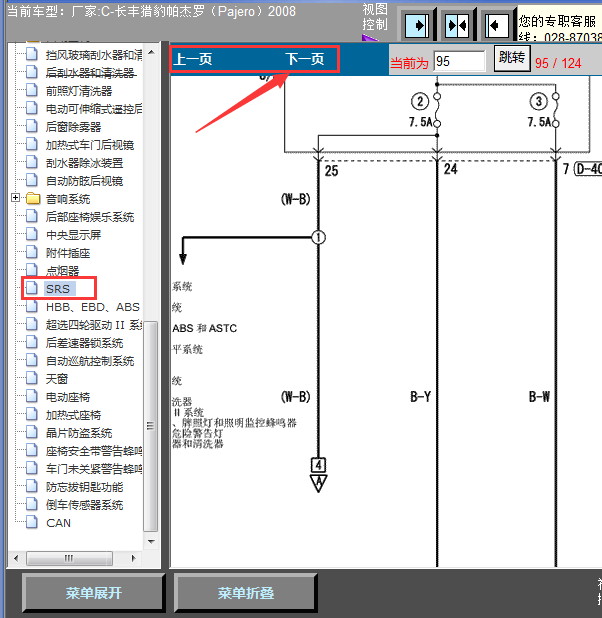Open 天窗 entry
Viewport: 602px width, 618px height.
coord(57,379)
